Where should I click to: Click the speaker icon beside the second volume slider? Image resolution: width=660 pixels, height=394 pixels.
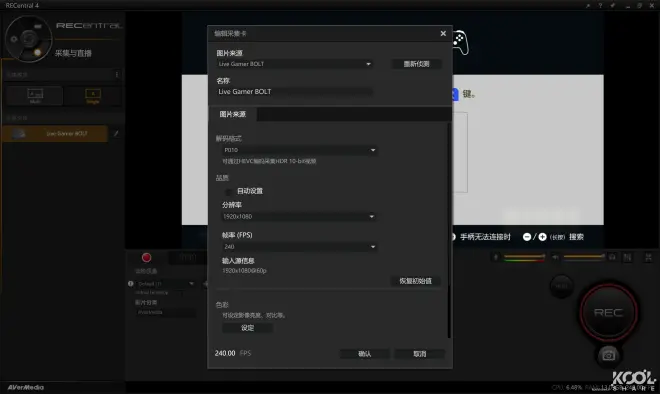click(556, 257)
